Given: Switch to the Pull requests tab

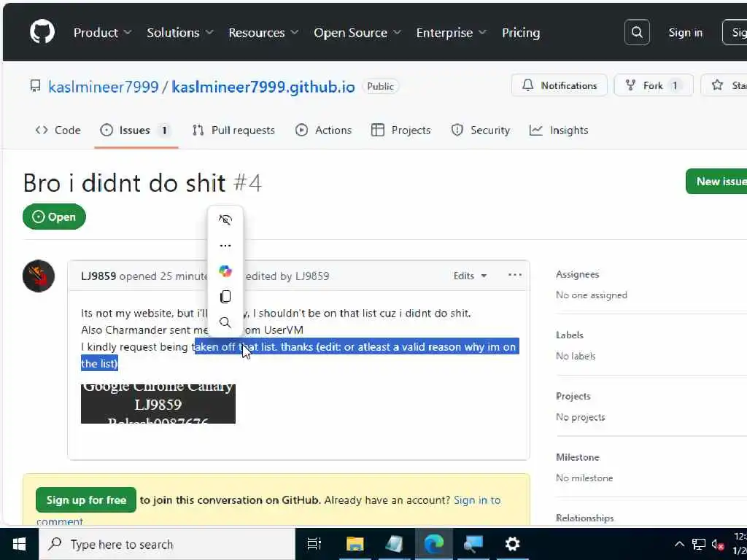Looking at the screenshot, I should (x=233, y=130).
